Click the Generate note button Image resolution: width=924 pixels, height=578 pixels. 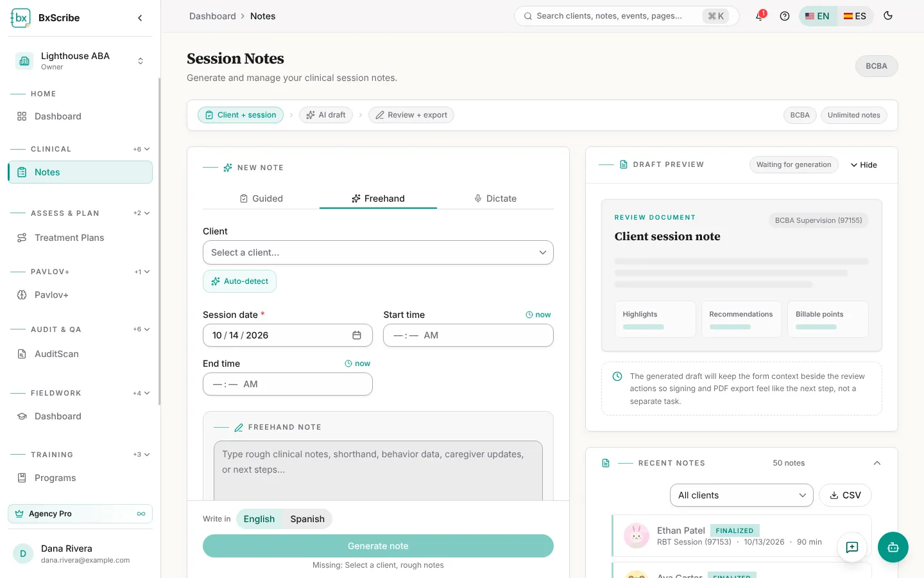(x=378, y=546)
